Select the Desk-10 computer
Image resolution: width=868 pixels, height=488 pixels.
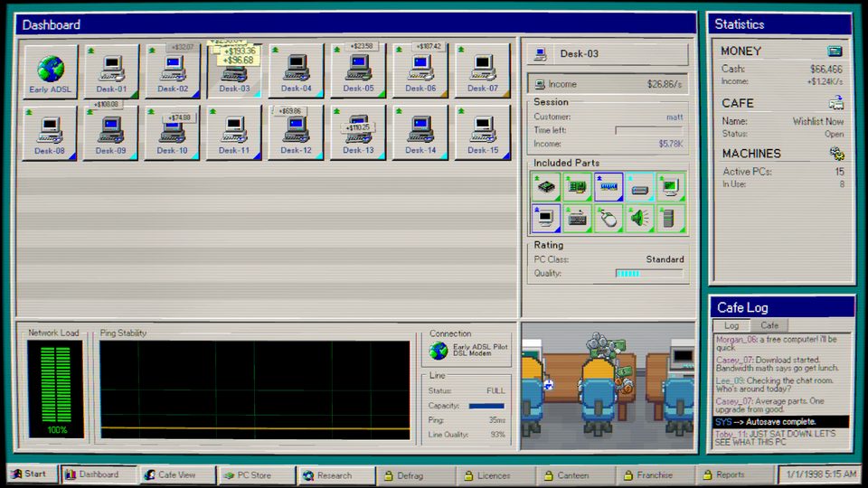pos(172,134)
